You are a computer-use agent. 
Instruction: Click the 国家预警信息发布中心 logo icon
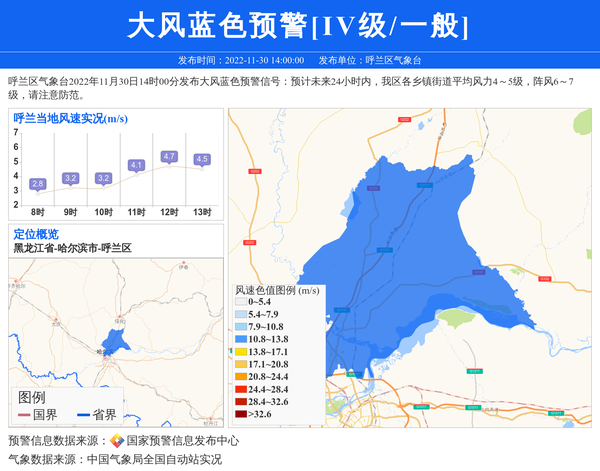[117, 441]
